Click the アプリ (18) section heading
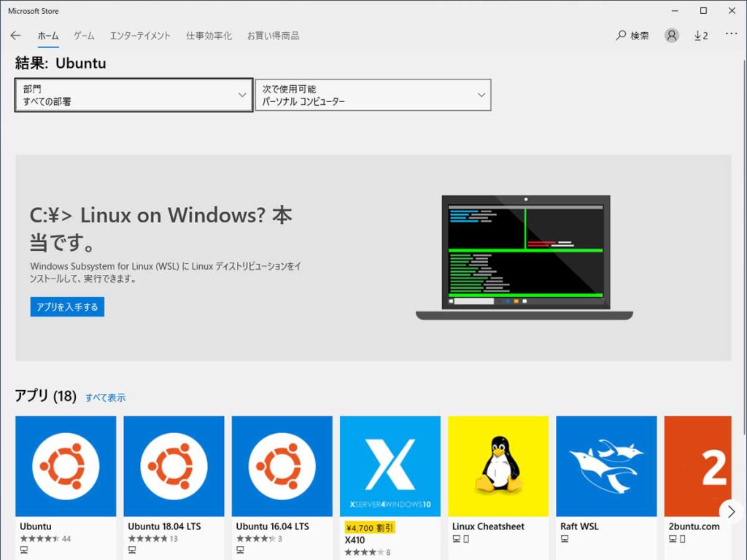Screen dimensions: 747x560 (46, 396)
